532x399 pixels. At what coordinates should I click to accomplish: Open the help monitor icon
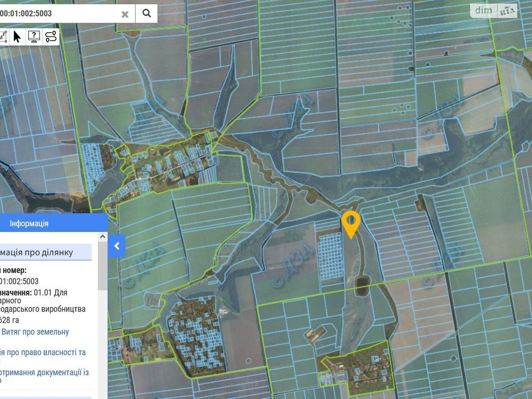point(34,37)
